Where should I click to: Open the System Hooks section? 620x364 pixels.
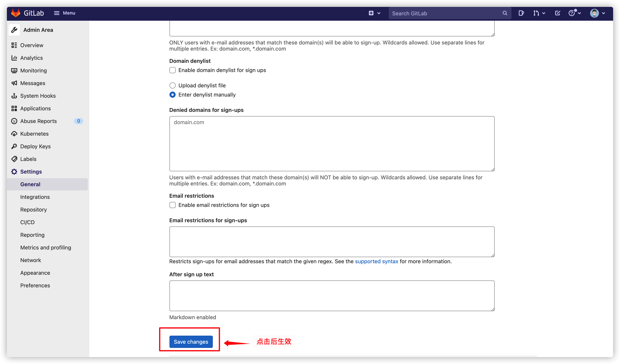[x=38, y=96]
